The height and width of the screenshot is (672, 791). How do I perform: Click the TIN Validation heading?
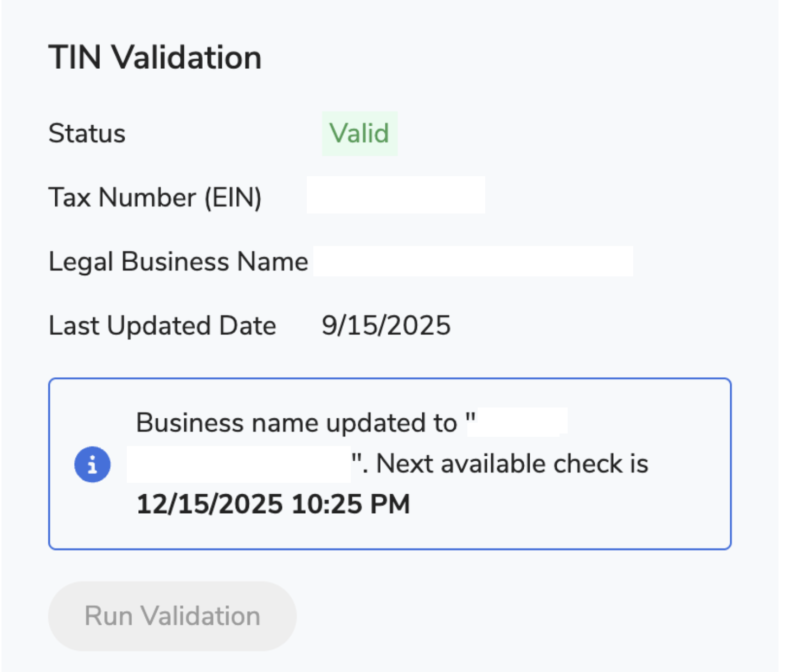(155, 57)
